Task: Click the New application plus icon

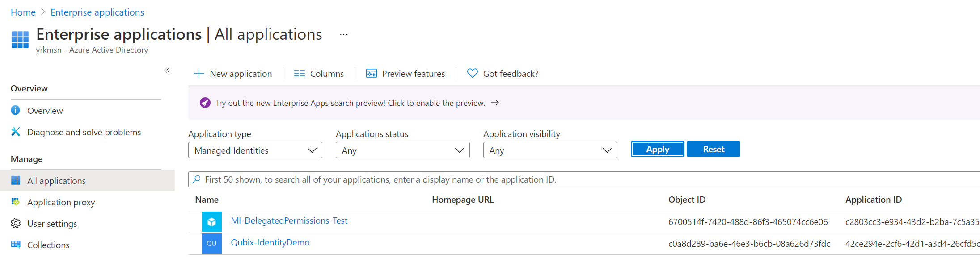Action: [199, 74]
